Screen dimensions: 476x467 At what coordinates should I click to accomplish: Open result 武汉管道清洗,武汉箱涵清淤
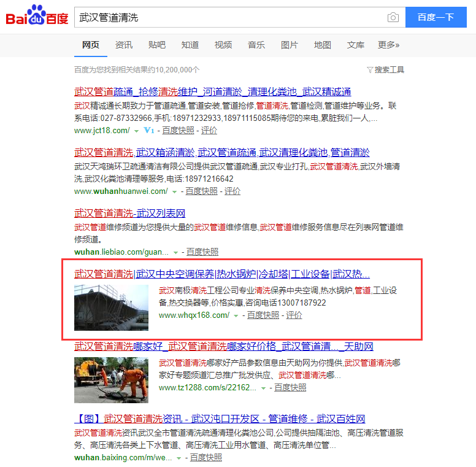point(222,152)
